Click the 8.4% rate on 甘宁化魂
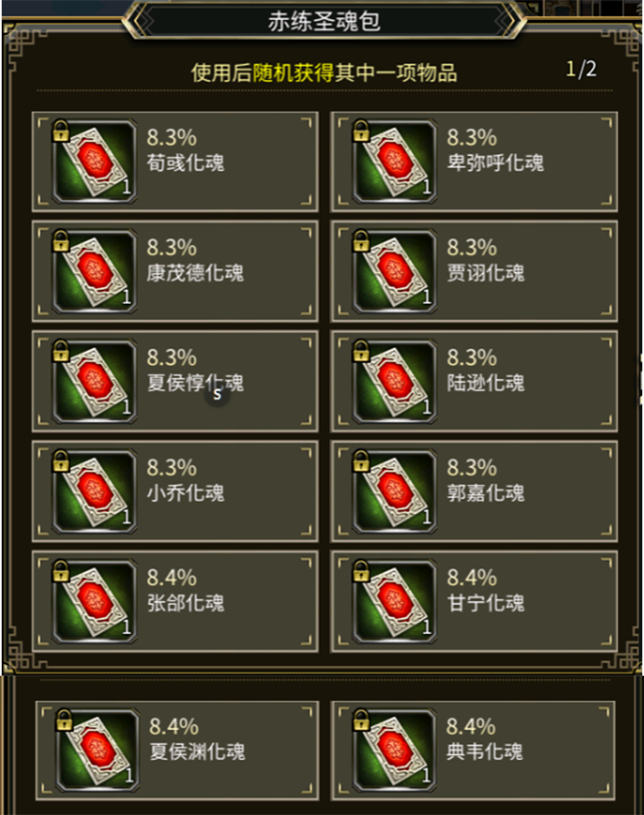 [472, 577]
